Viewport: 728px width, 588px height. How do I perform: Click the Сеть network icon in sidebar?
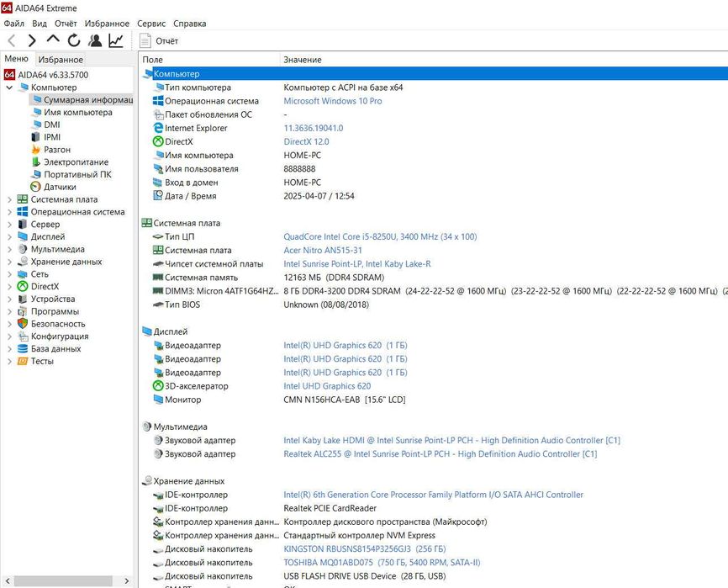[x=23, y=274]
